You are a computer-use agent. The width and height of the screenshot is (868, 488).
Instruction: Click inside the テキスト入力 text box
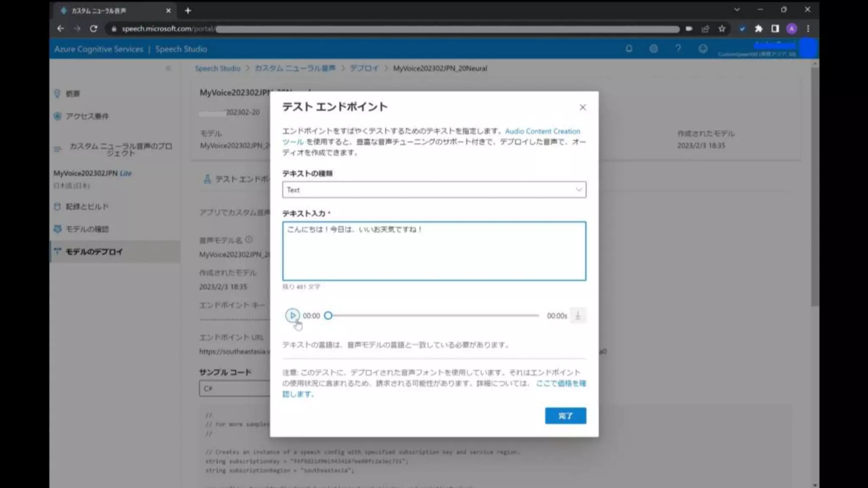pos(434,254)
